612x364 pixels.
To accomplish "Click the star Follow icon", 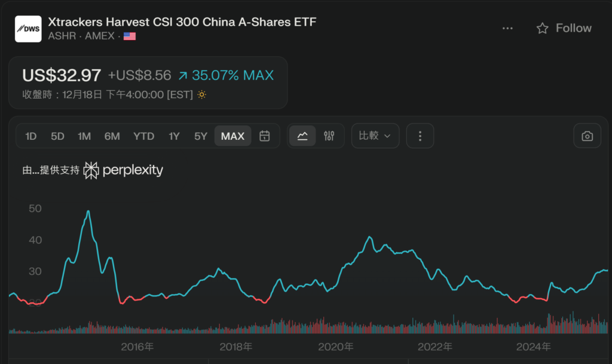I will [542, 28].
